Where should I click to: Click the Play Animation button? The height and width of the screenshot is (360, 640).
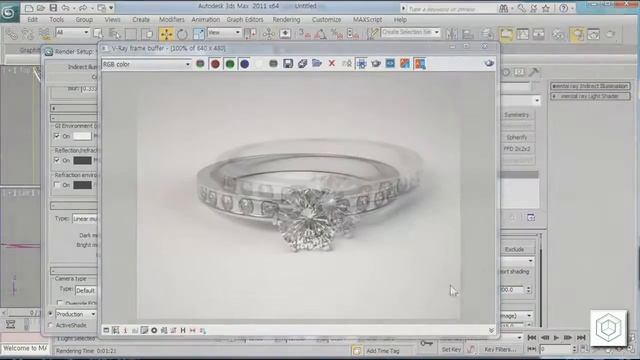556,338
